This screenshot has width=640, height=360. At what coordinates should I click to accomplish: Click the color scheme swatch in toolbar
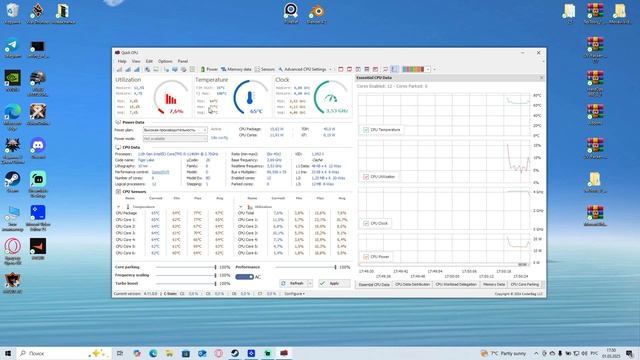click(x=413, y=69)
